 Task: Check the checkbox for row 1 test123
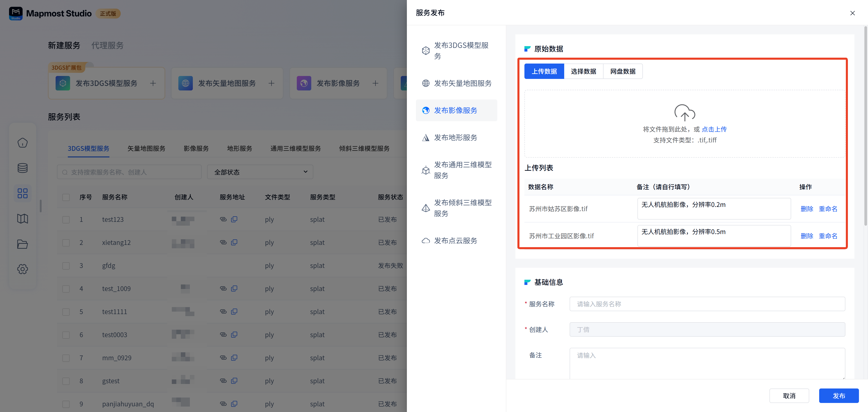click(66, 220)
